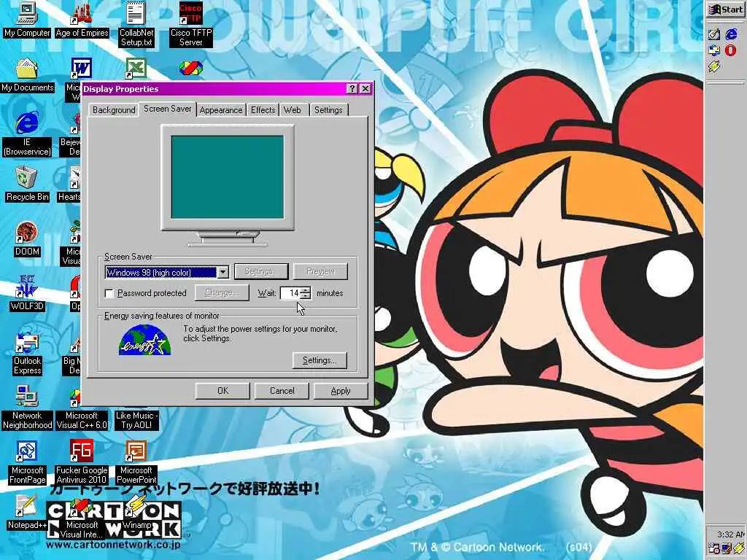747x560 pixels.
Task: Click the 3:32 AM taskbar clock
Action: (x=730, y=534)
